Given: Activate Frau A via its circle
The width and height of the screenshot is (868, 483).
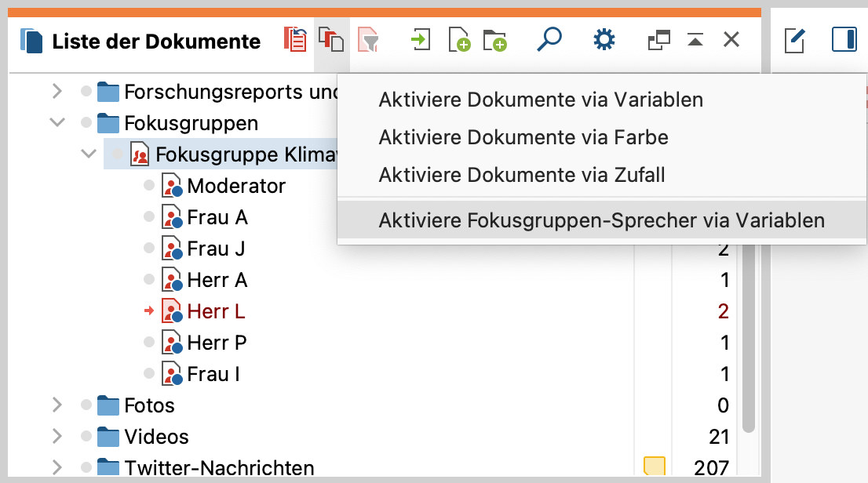Looking at the screenshot, I should pyautogui.click(x=149, y=216).
